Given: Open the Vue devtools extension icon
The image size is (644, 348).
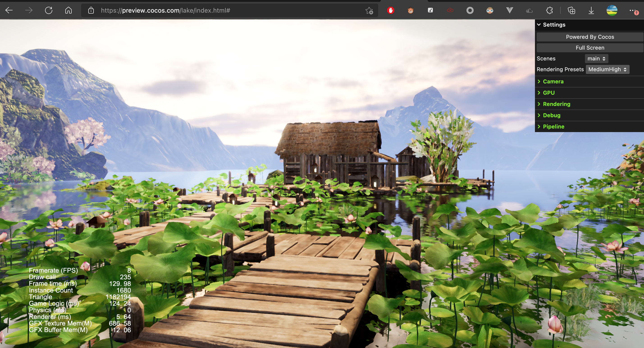Looking at the screenshot, I should [x=509, y=10].
